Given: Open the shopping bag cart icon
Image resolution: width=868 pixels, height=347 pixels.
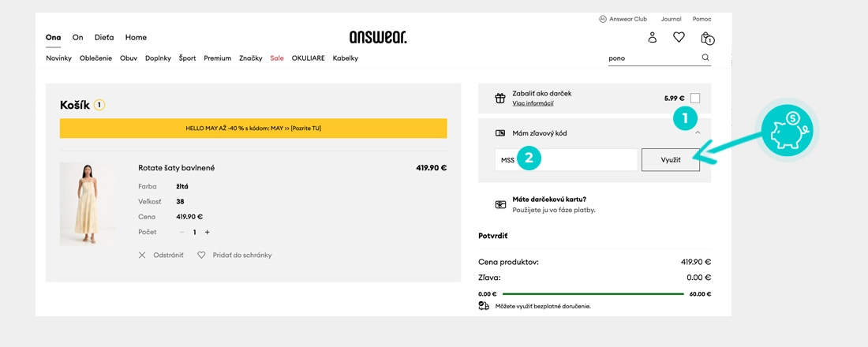Looking at the screenshot, I should click(707, 38).
